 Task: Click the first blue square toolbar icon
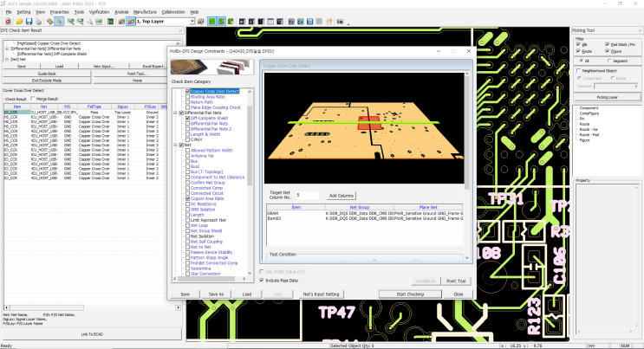click(x=291, y=22)
